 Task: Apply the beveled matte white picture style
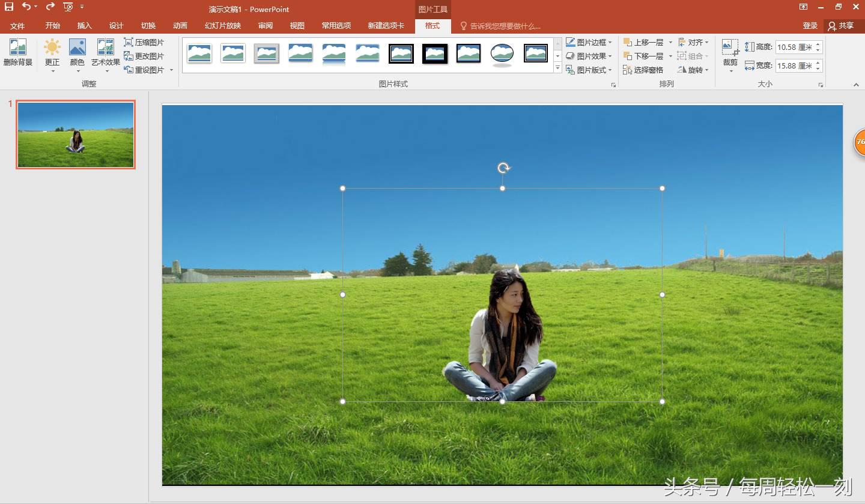[232, 53]
